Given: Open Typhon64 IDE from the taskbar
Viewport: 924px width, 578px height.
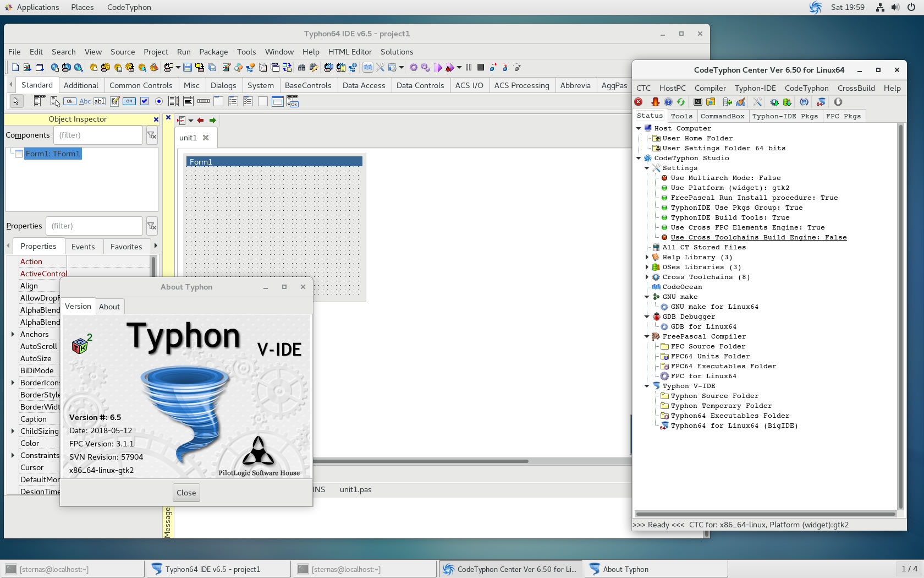Looking at the screenshot, I should [218, 569].
